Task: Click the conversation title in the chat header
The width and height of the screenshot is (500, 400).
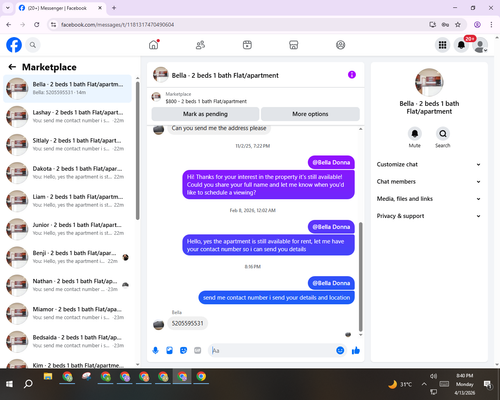Action: tap(225, 75)
